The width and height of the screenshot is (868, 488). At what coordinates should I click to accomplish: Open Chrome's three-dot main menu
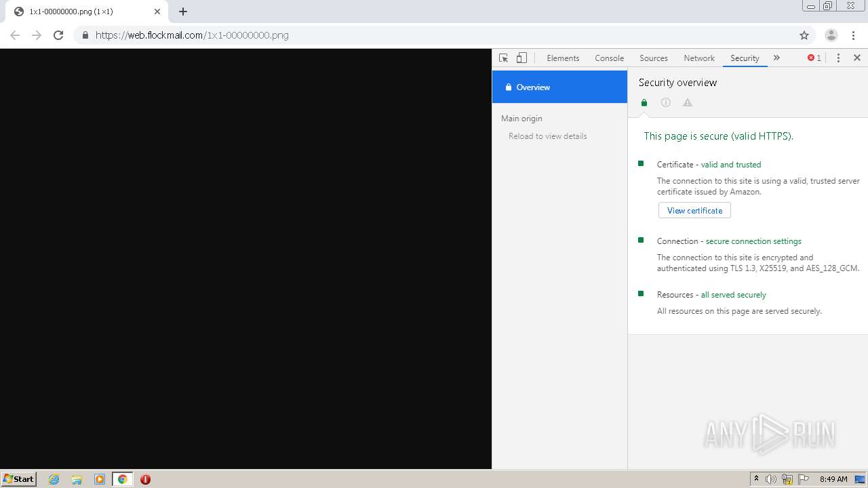pos(854,35)
